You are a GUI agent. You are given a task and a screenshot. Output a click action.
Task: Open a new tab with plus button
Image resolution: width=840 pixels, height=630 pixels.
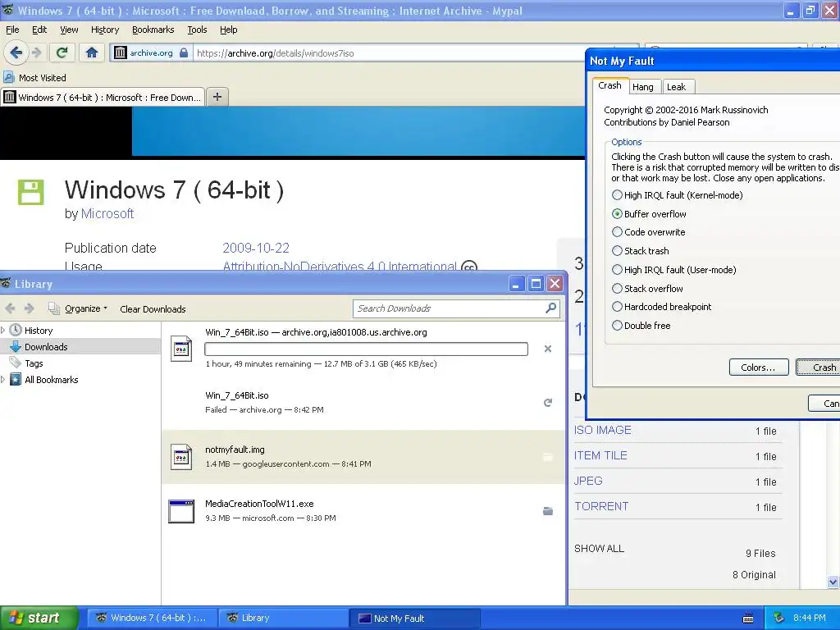pos(217,97)
